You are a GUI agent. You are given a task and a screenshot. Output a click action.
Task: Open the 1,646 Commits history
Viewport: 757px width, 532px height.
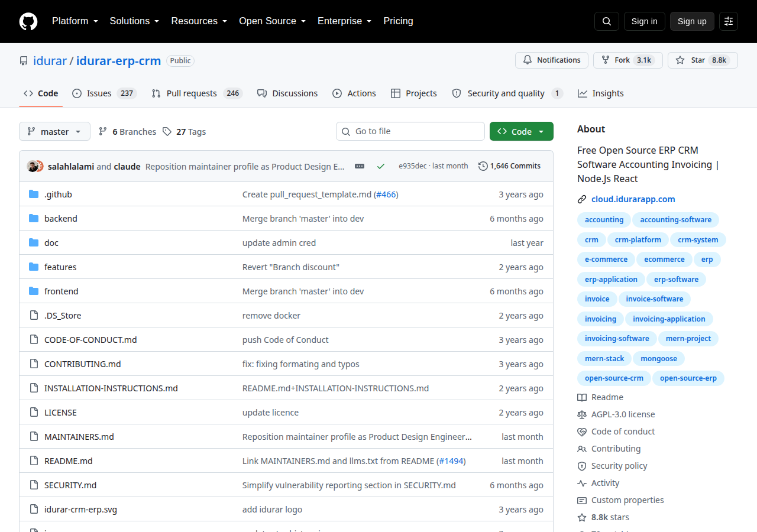pos(509,166)
